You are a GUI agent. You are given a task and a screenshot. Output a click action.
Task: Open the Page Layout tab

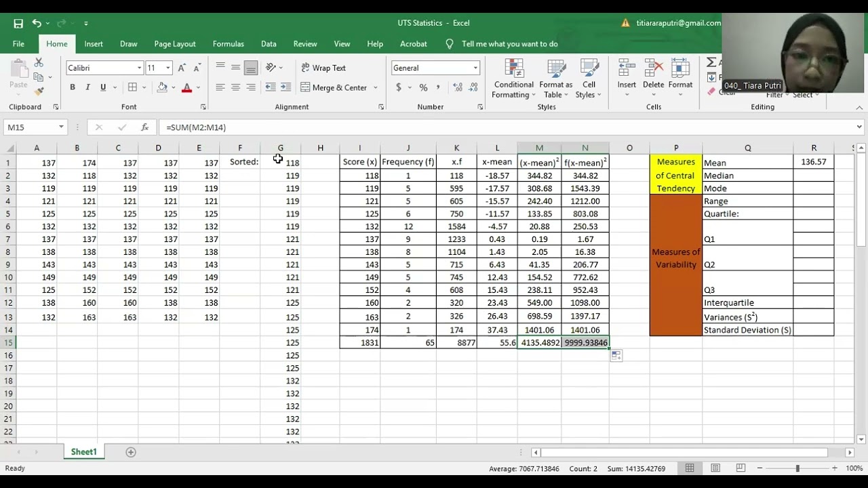175,44
